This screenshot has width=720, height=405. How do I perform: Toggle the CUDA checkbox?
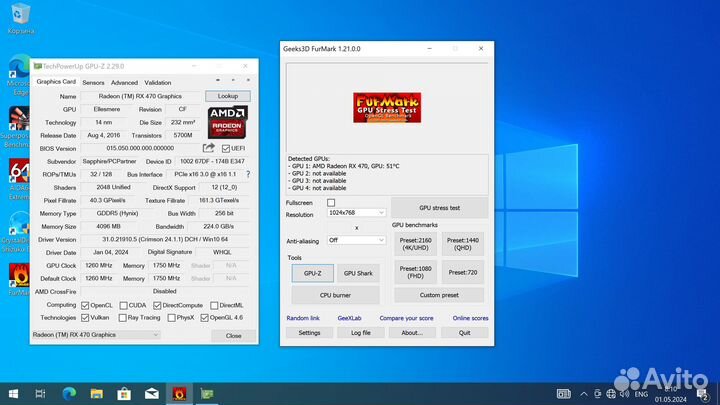point(124,305)
